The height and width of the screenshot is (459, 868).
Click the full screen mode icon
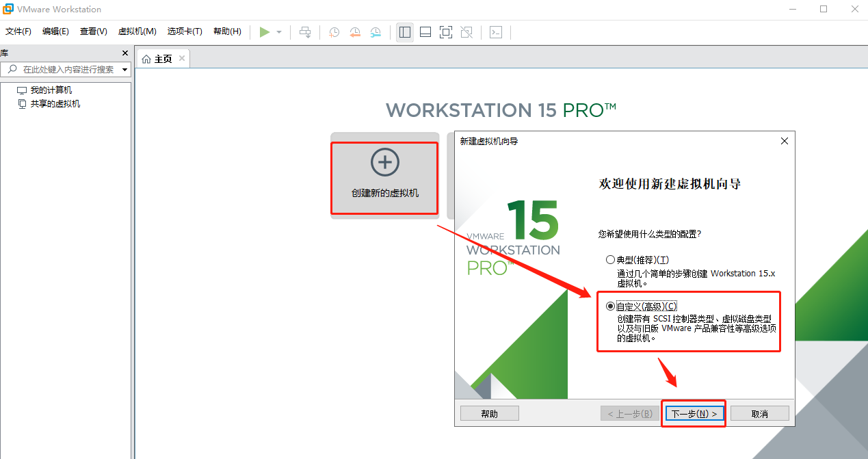[x=446, y=32]
